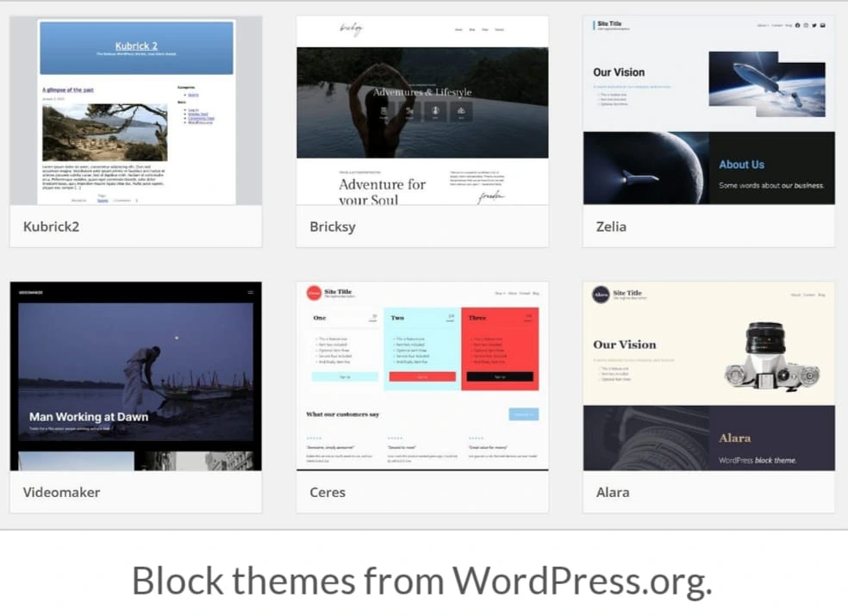Image resolution: width=848 pixels, height=616 pixels.
Task: Click the dark Alara logo circle
Action: (601, 295)
